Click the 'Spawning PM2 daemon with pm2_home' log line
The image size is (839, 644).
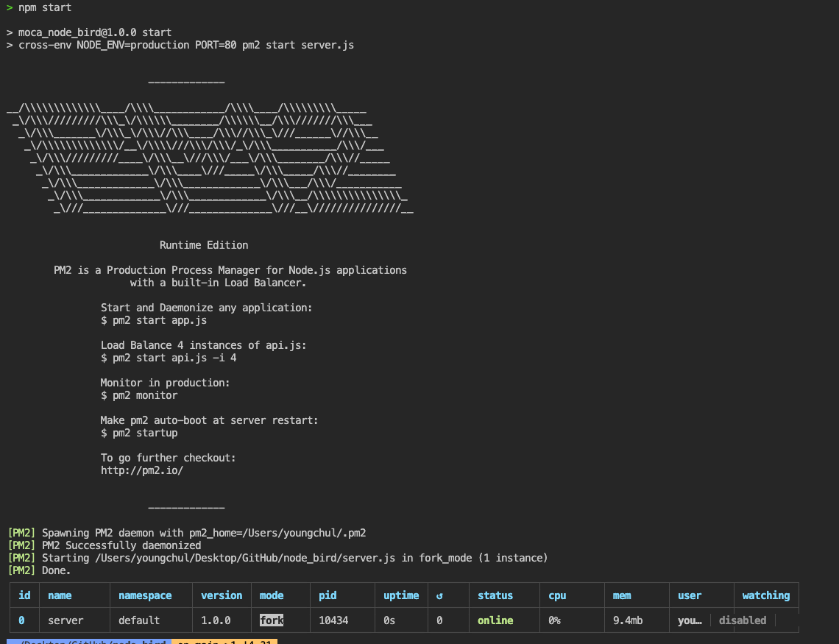pyautogui.click(x=187, y=534)
